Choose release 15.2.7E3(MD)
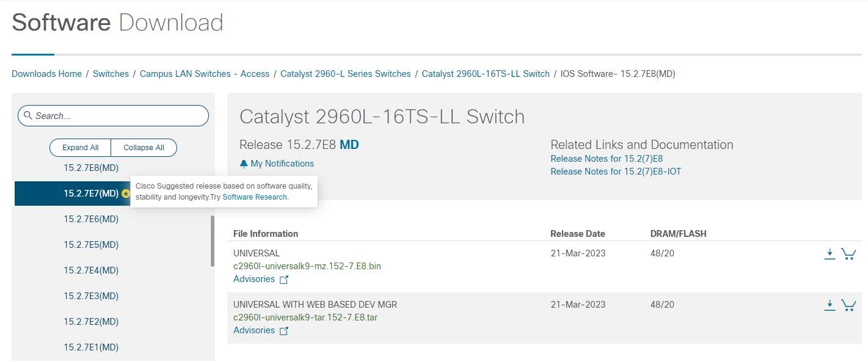Viewport: 868px width, 362px height. coord(91,296)
